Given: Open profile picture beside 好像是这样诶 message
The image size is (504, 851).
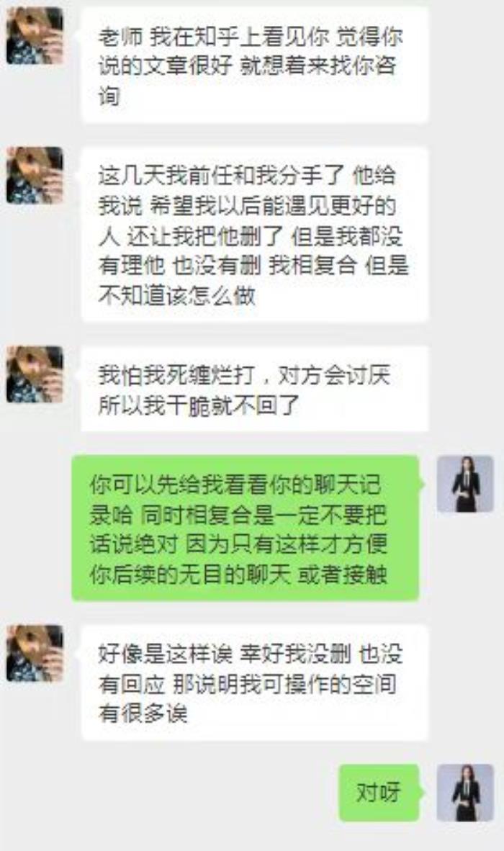Looking at the screenshot, I should point(35,654).
